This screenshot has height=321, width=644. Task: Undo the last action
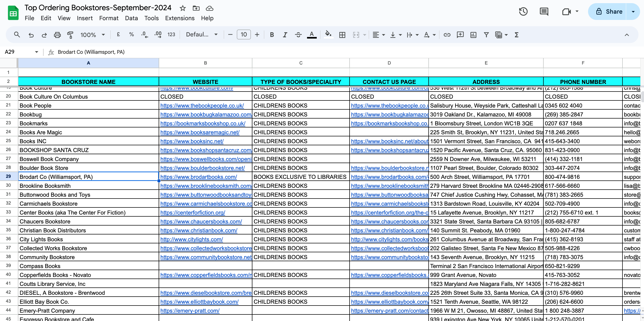31,35
